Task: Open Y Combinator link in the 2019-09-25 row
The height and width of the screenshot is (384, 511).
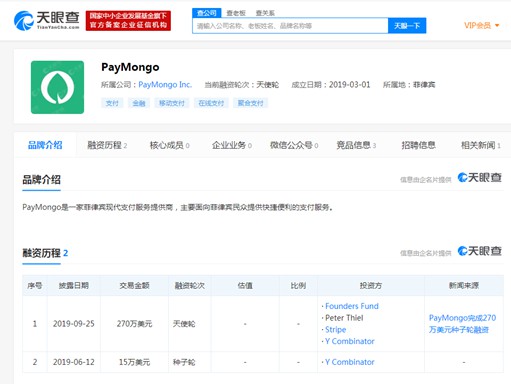Action: (350, 341)
